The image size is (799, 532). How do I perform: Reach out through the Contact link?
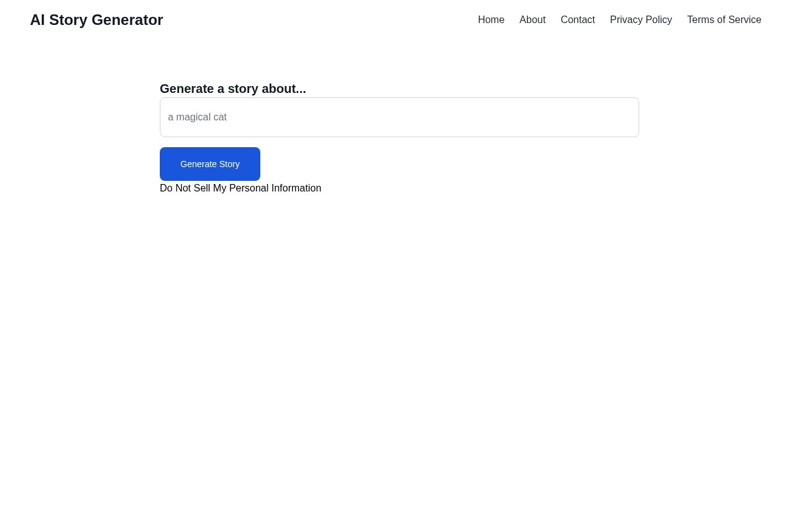(x=577, y=19)
